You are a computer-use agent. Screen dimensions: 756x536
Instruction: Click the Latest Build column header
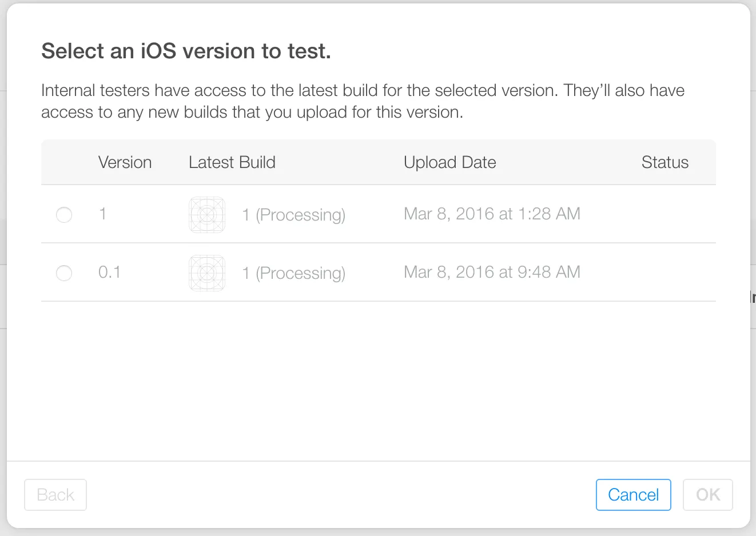(x=232, y=162)
